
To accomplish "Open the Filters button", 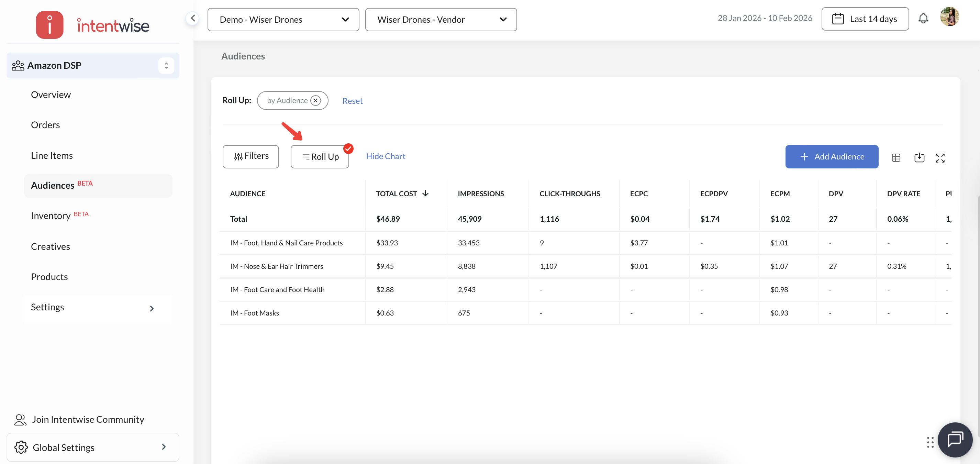I will 251,156.
